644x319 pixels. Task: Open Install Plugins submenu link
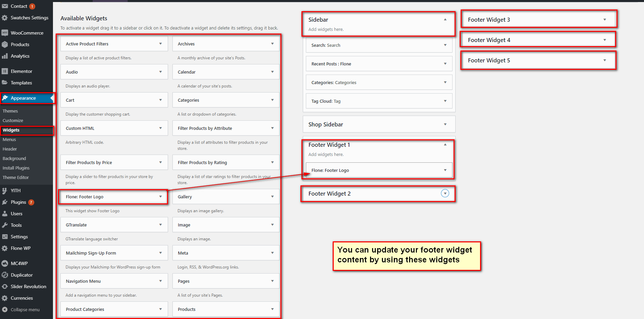click(16, 168)
